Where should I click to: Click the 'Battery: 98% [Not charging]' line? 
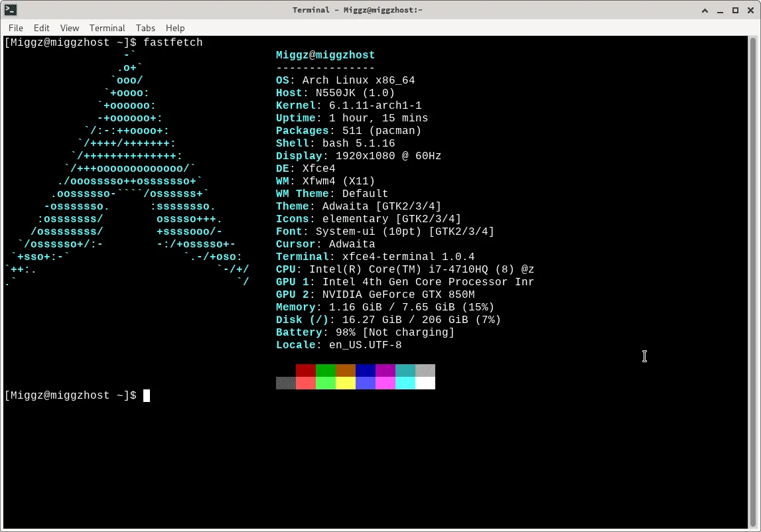365,332
